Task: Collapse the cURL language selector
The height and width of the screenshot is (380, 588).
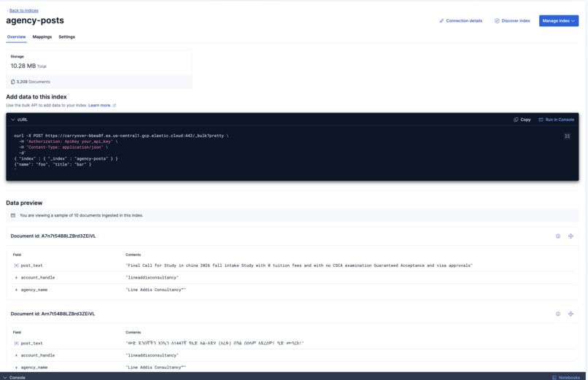Action: [13, 120]
